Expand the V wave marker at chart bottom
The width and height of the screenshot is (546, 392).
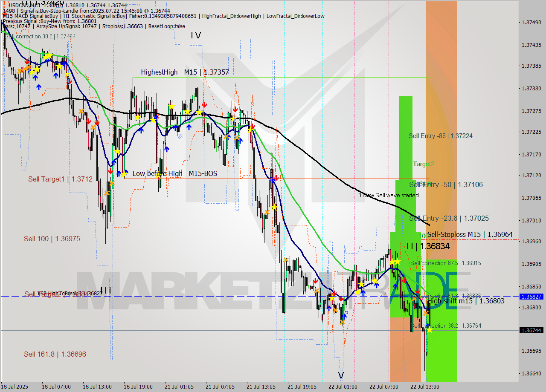(340, 376)
